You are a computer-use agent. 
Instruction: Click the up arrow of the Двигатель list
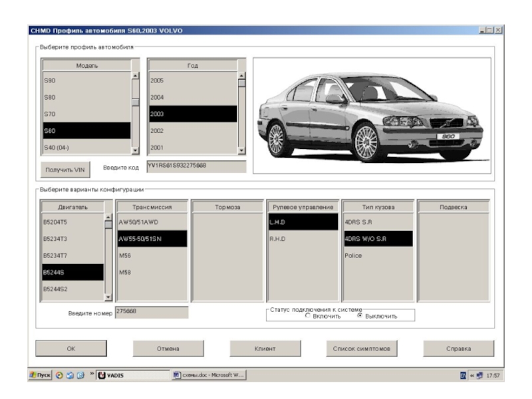(x=108, y=217)
